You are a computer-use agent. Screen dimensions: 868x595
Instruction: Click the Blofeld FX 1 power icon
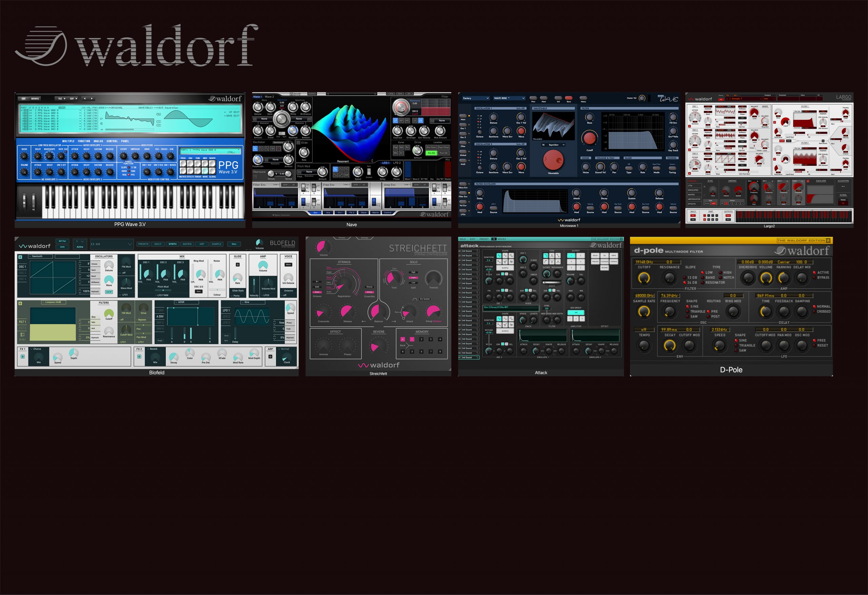tap(23, 357)
